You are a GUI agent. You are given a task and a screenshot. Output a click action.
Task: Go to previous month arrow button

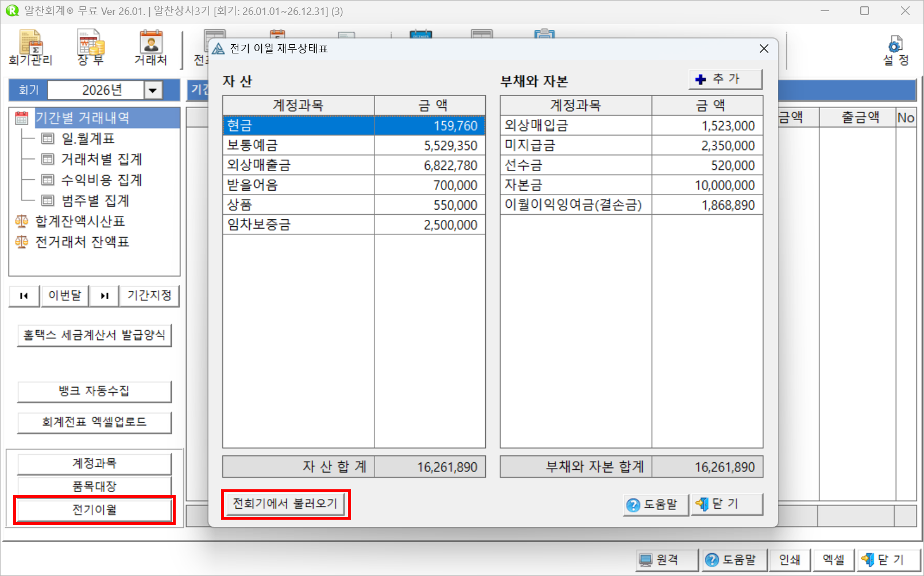coord(24,296)
